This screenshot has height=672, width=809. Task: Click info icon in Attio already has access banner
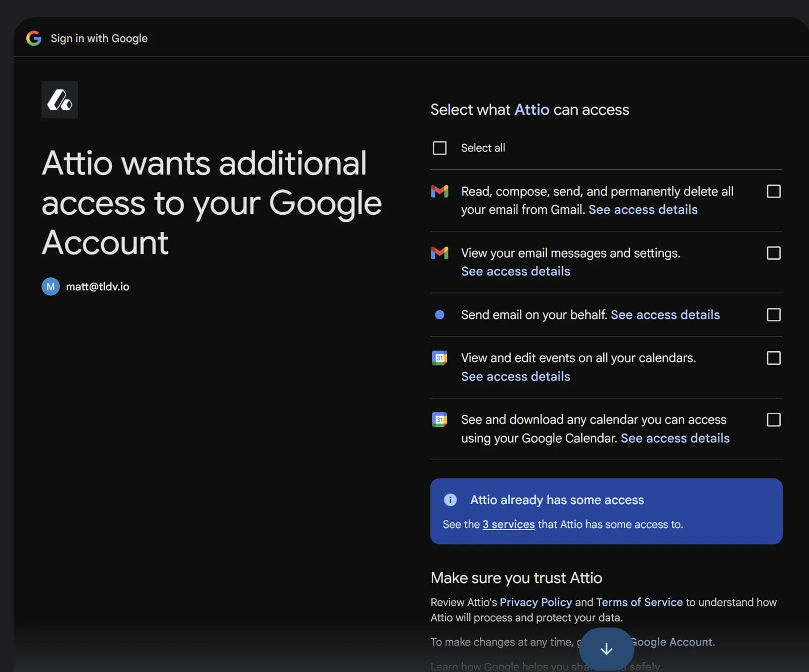coord(450,500)
